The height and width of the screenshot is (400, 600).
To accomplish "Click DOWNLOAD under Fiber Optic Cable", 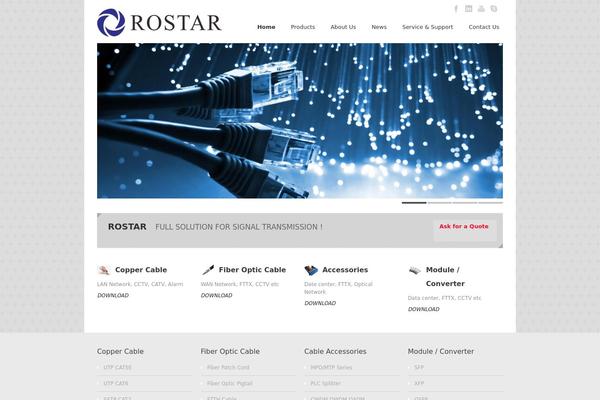I will pyautogui.click(x=217, y=296).
